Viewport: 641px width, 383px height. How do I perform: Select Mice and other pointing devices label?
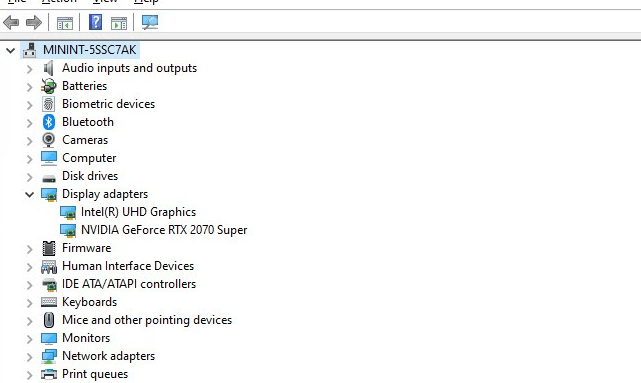[x=147, y=320]
